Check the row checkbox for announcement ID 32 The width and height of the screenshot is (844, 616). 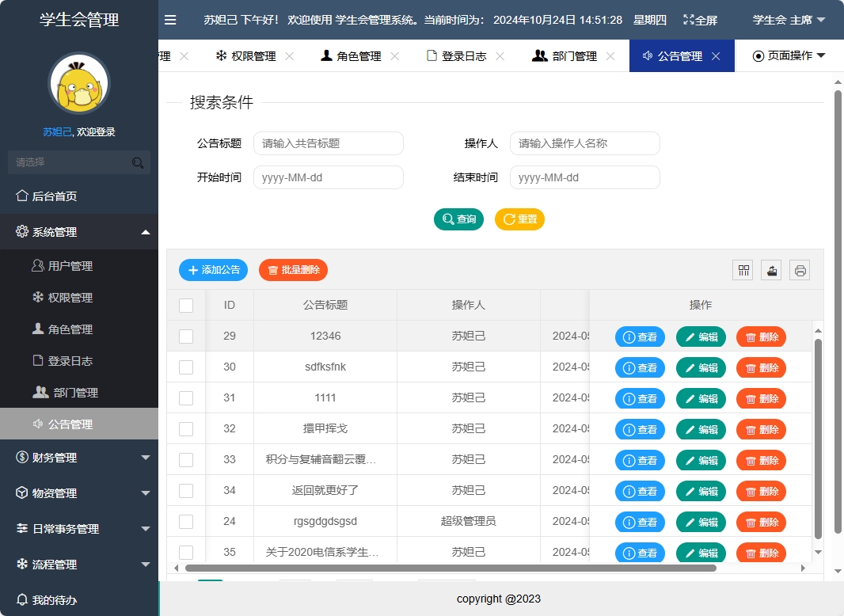188,429
